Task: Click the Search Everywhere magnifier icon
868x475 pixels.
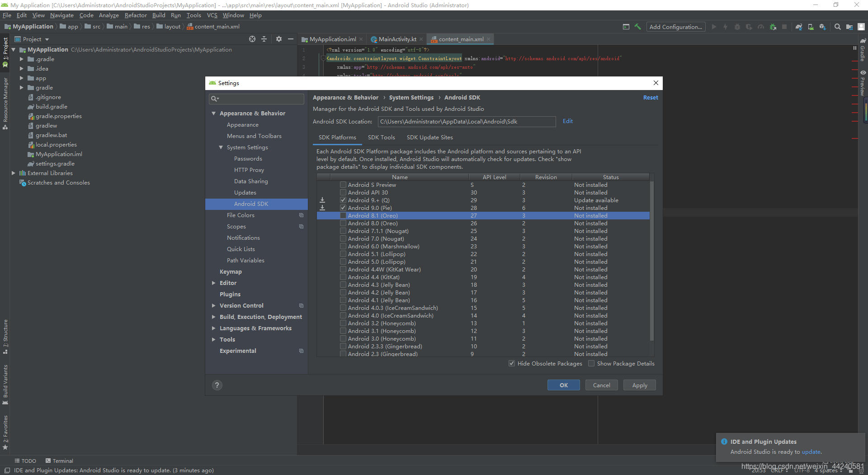Action: click(x=837, y=27)
